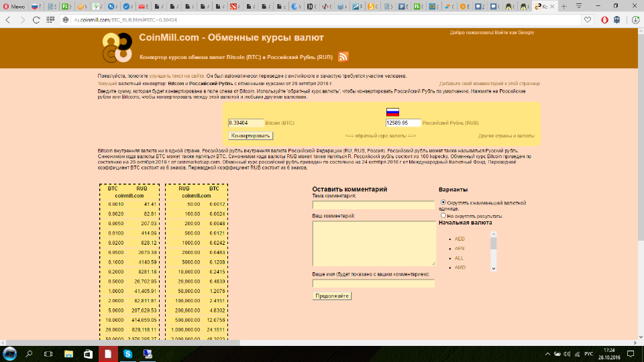
Task: Click the Bitcoin amount field
Action: [x=246, y=123]
